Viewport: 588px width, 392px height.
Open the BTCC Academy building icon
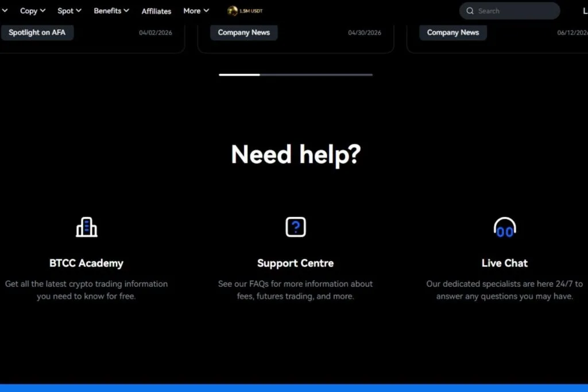[87, 227]
